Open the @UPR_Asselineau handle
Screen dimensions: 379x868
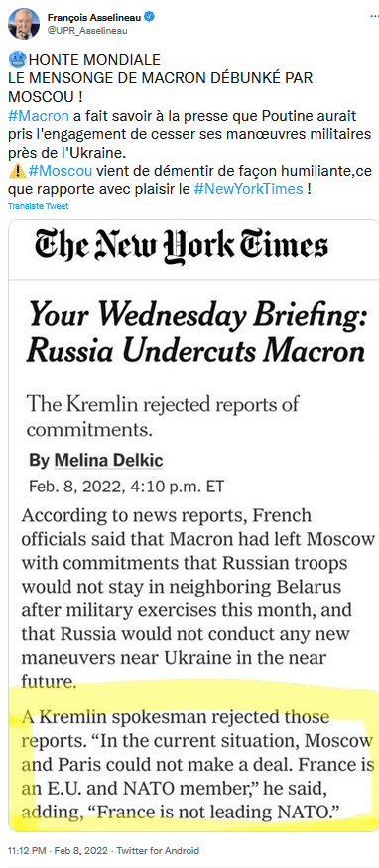click(87, 31)
